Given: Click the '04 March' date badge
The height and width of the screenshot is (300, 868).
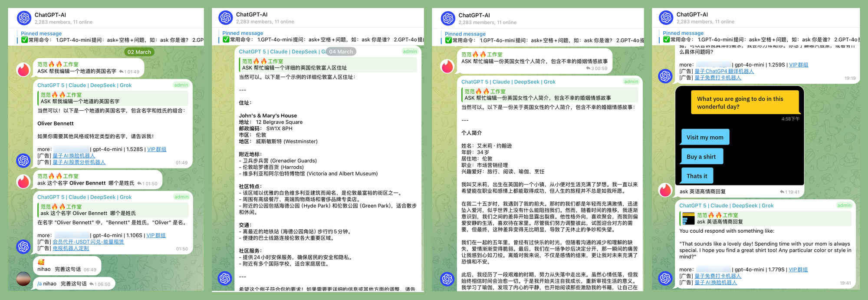Looking at the screenshot, I should click(x=341, y=52).
